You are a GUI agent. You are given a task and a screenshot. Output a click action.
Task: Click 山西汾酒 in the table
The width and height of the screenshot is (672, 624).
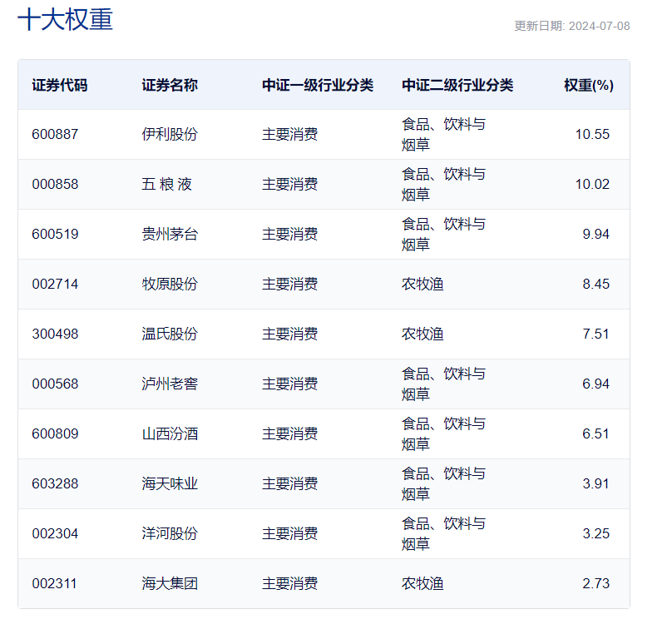170,433
